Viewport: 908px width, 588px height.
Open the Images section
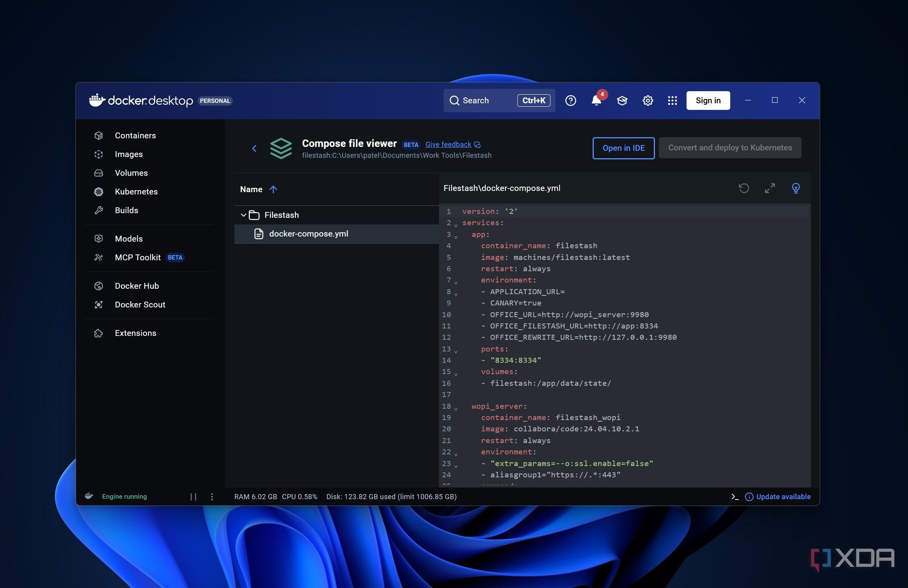129,154
